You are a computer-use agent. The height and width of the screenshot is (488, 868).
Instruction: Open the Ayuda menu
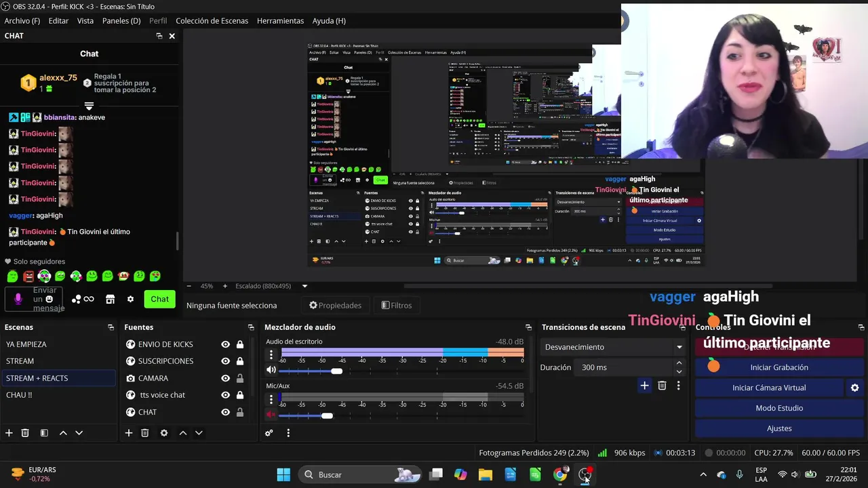(329, 21)
